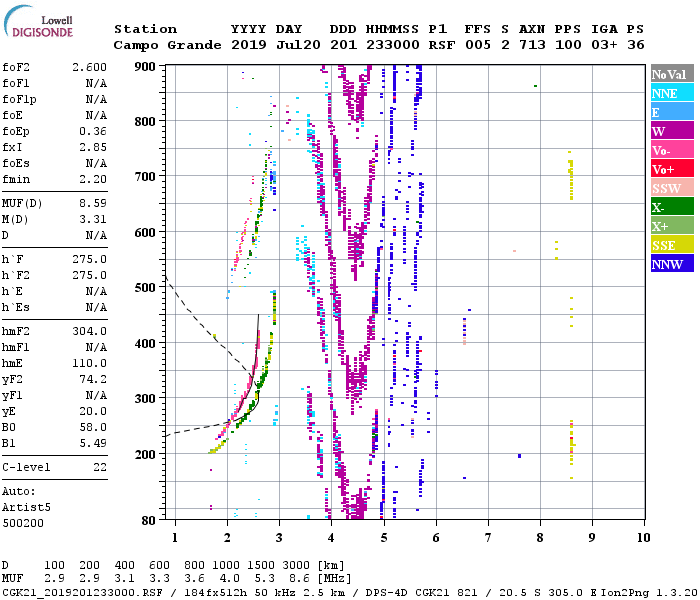Click the 233000 time value

pyautogui.click(x=393, y=45)
